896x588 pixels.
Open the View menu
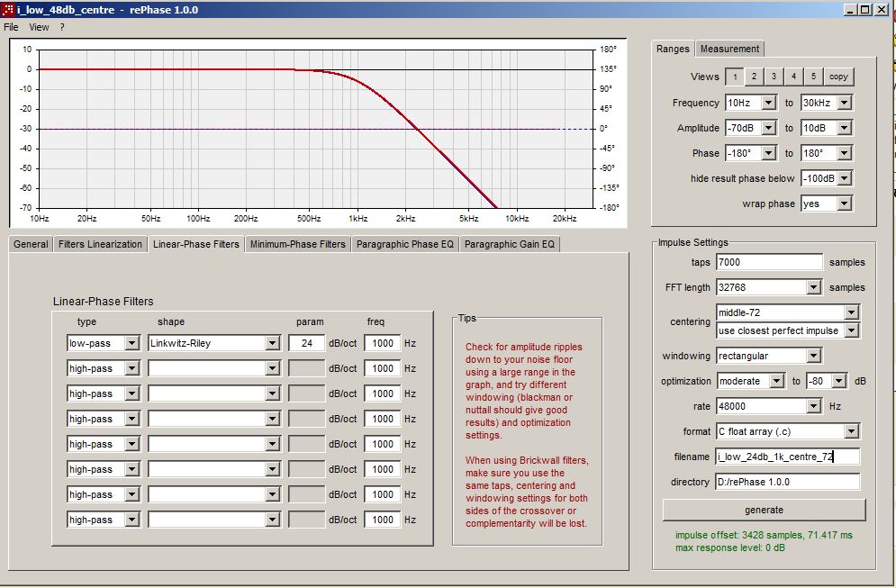(x=39, y=27)
